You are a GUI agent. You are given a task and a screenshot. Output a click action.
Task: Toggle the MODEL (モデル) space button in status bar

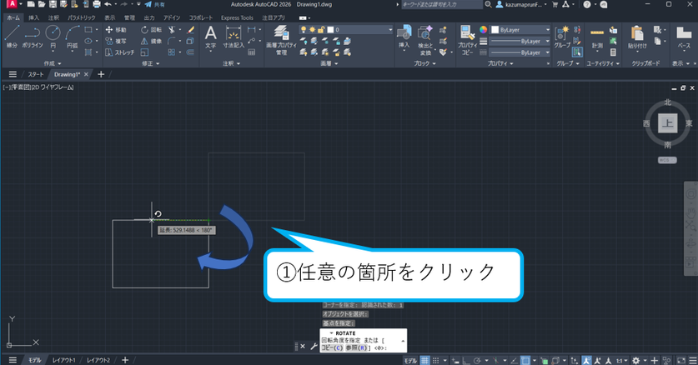(410, 360)
